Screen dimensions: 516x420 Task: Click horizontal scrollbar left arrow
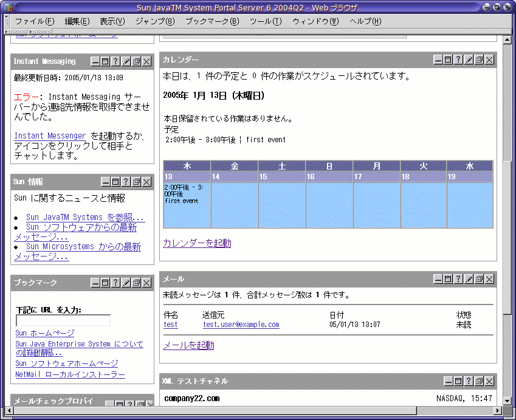pos(9,410)
